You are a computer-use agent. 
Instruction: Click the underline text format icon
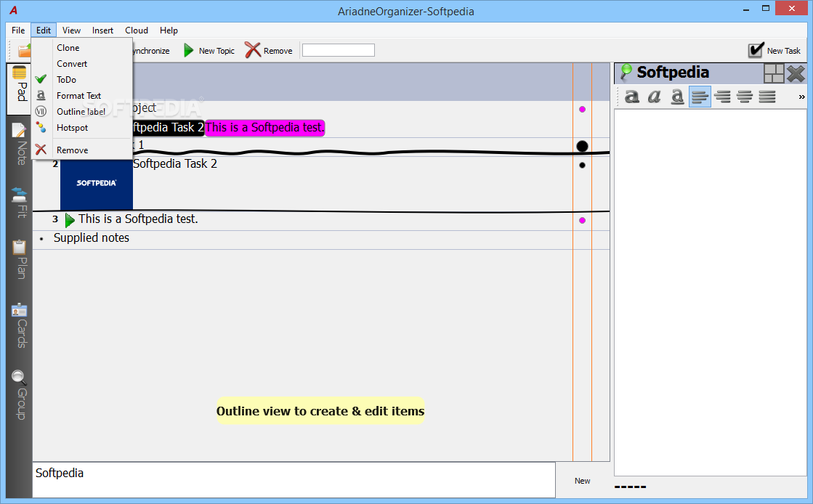tap(677, 97)
